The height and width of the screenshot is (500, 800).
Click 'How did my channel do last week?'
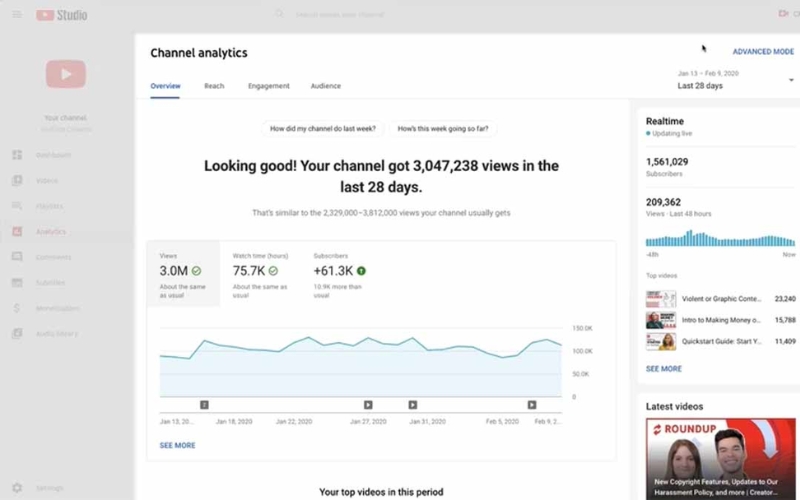(x=322, y=129)
